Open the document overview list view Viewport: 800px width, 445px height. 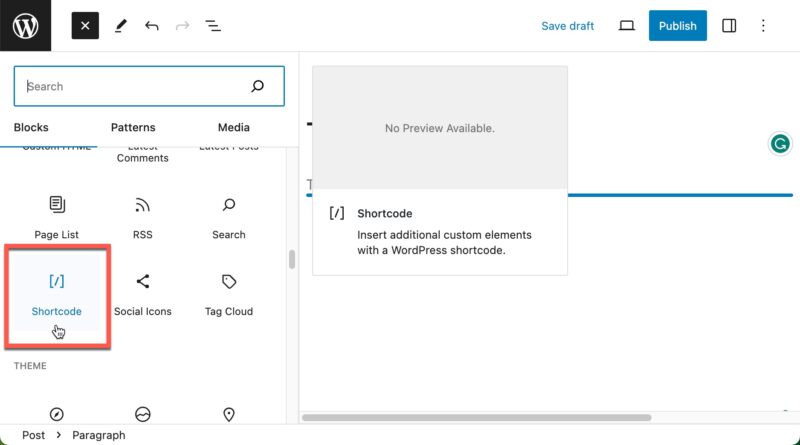[213, 26]
